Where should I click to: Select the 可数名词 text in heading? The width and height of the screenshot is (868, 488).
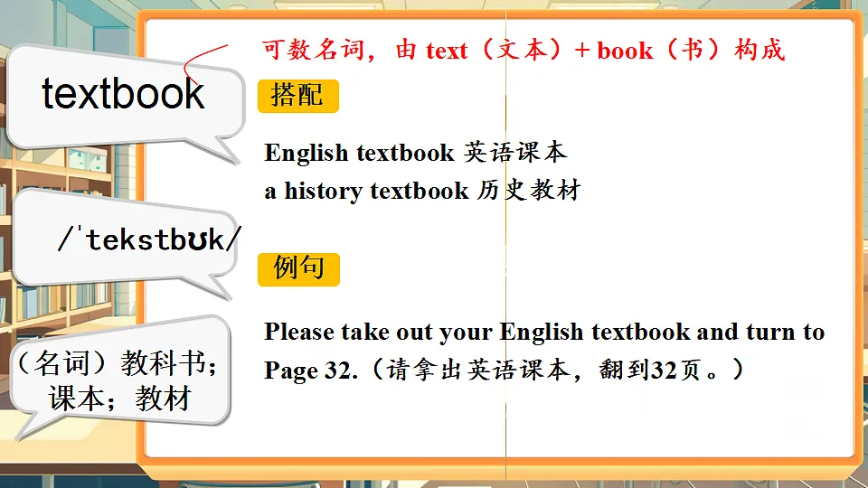tap(313, 50)
